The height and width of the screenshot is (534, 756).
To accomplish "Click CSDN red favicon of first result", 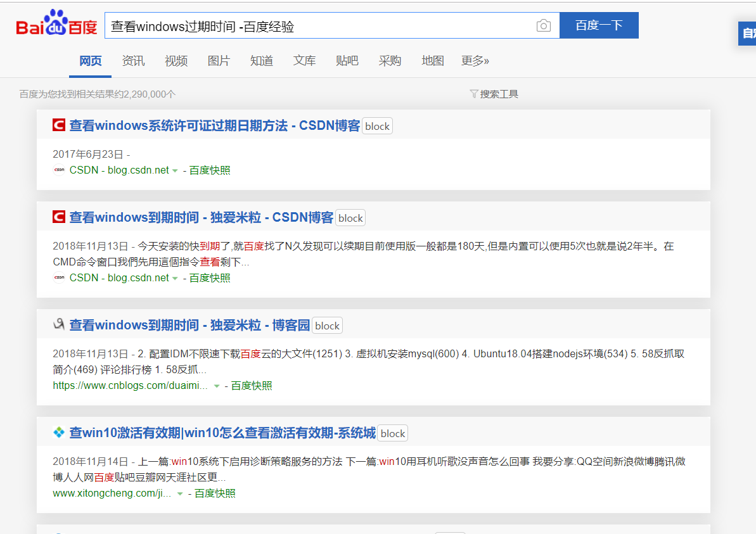I will (x=59, y=125).
